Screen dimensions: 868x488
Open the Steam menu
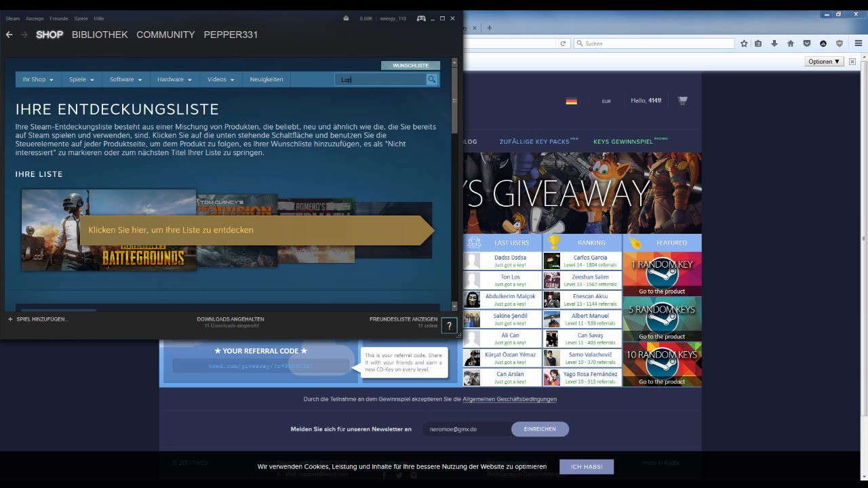coord(12,18)
